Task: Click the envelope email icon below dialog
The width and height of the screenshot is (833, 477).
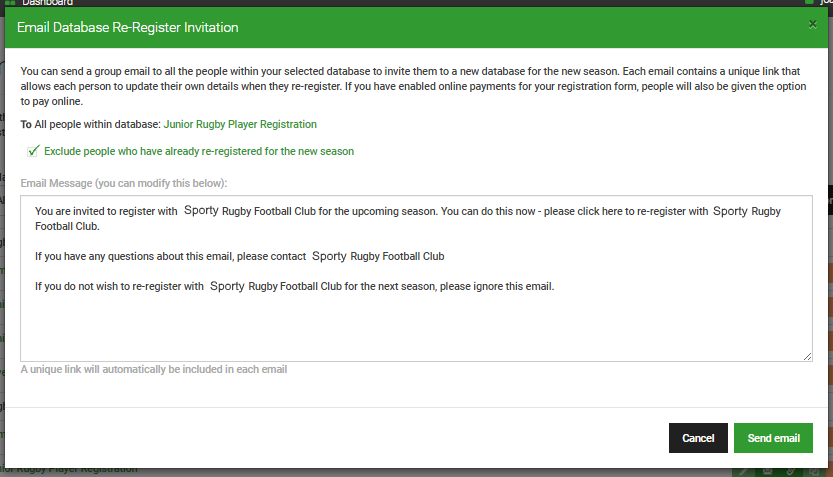Action: pyautogui.click(x=767, y=471)
